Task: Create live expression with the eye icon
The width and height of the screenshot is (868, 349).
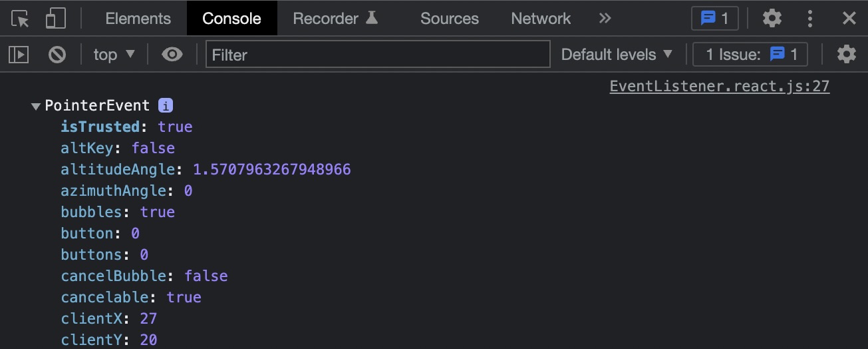Action: tap(172, 55)
